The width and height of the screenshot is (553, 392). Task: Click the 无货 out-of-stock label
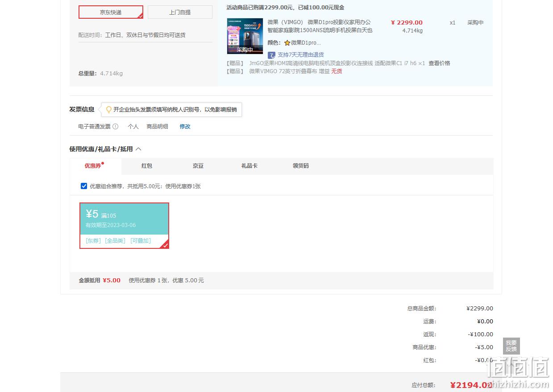pos(337,71)
